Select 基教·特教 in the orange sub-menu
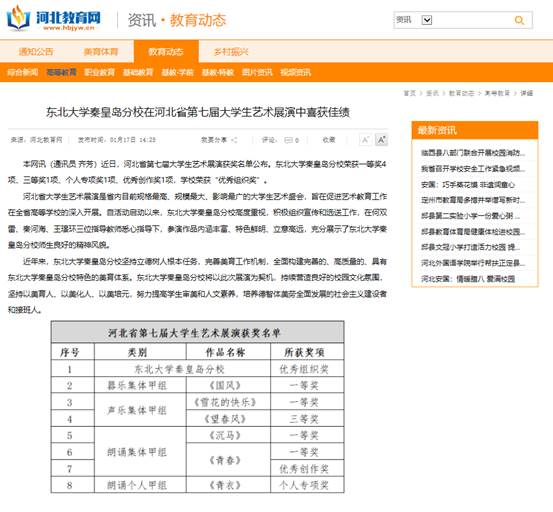Viewport: 553px width, 512px height. pyautogui.click(x=218, y=72)
